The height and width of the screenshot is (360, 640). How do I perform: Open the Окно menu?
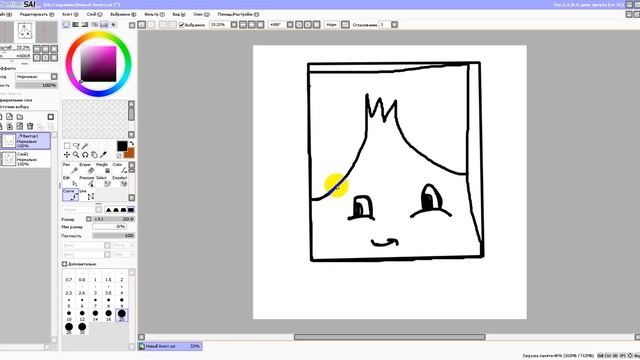click(x=201, y=14)
